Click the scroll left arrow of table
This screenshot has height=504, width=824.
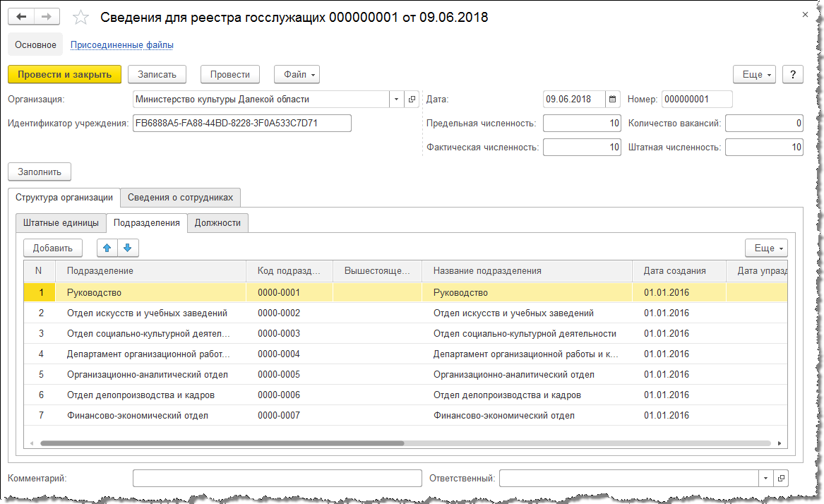tap(32, 443)
